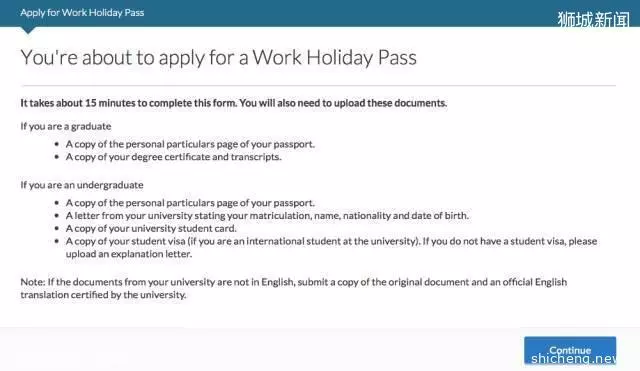Click the degree certificate and transcripts bullet
Image resolution: width=640 pixels, height=371 pixels.
[173, 157]
